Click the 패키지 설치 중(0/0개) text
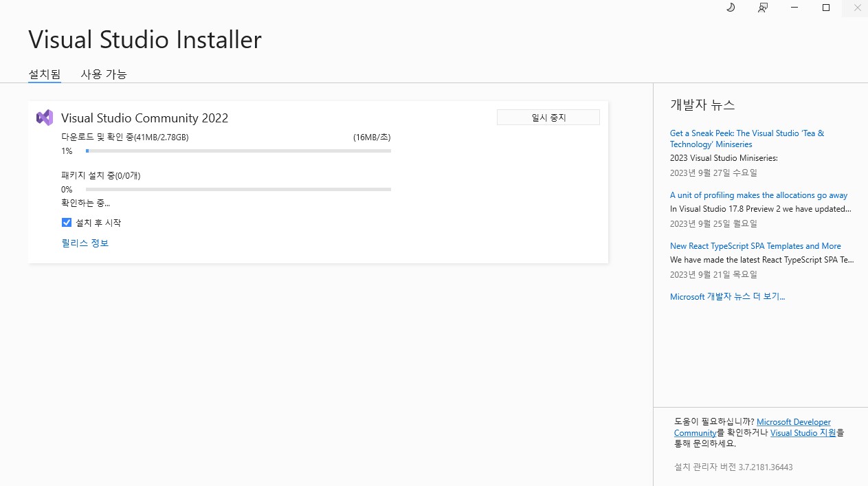Viewport: 868px width, 486px height. [101, 175]
